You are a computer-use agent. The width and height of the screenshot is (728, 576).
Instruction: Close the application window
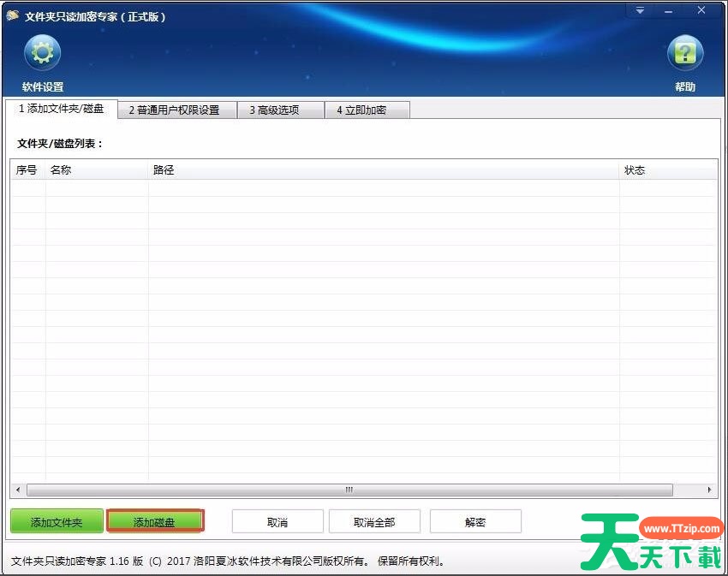pyautogui.click(x=701, y=10)
